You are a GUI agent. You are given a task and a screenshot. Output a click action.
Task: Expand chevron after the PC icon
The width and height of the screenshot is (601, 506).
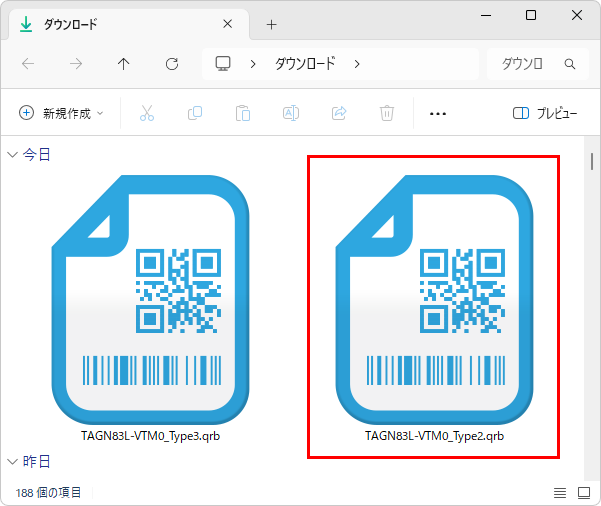click(253, 64)
